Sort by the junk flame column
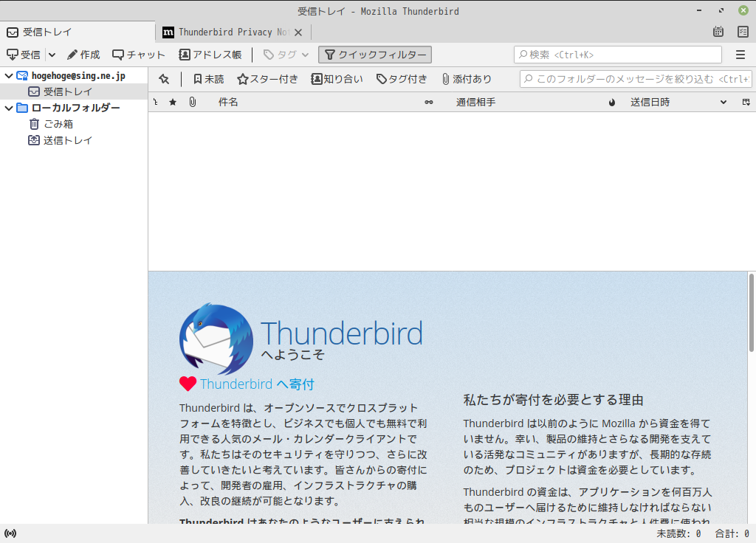This screenshot has width=756, height=543. (x=612, y=102)
